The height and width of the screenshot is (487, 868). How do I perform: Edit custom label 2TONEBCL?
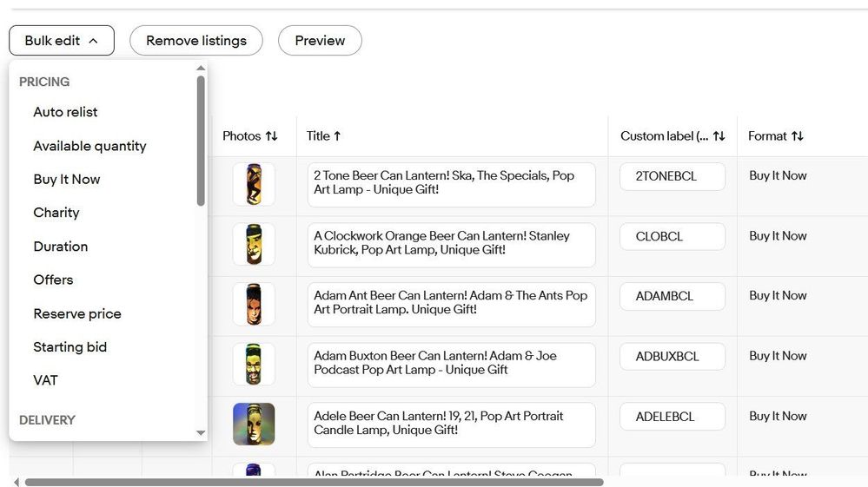point(673,176)
